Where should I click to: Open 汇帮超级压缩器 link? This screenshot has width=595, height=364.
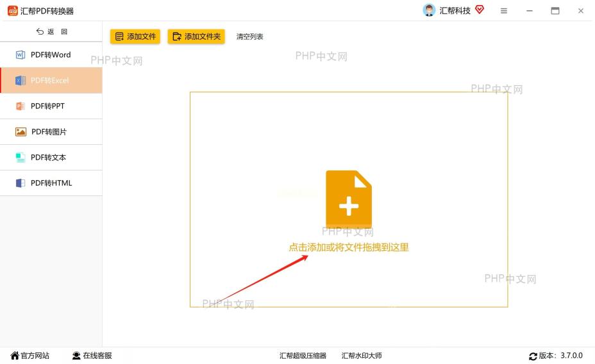303,356
